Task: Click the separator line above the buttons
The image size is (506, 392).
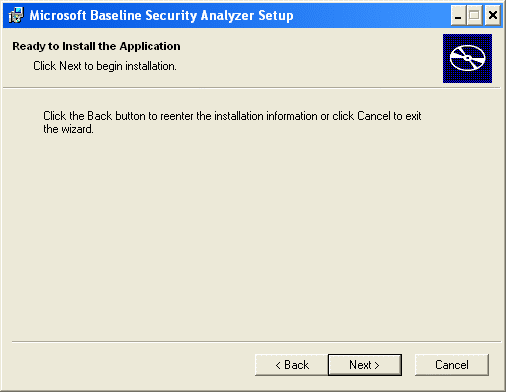Action: coord(256,341)
